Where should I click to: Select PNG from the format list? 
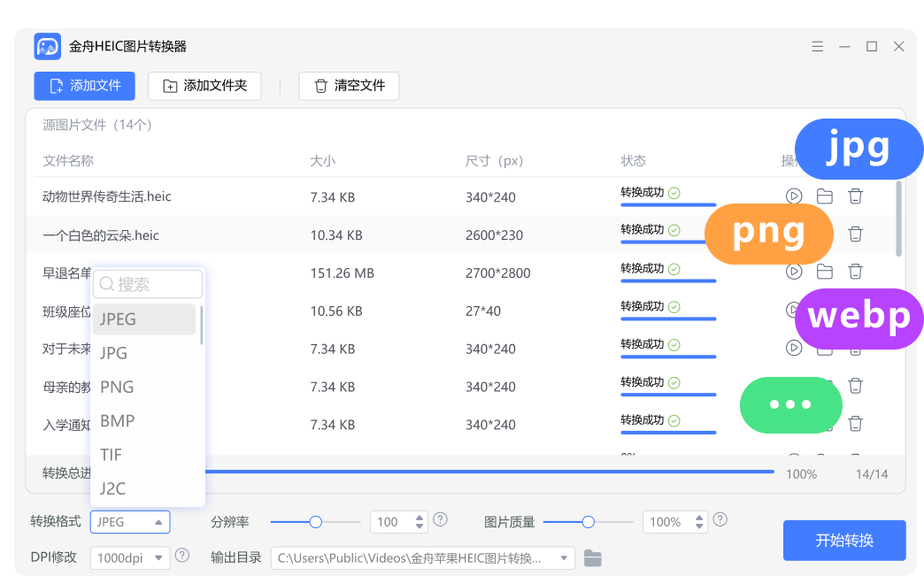coord(117,387)
